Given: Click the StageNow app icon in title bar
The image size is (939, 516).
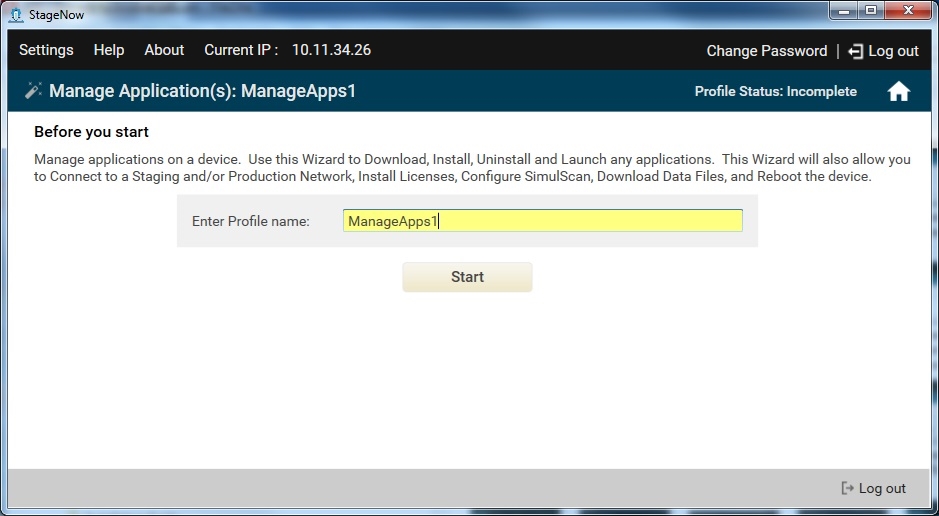Looking at the screenshot, I should (x=15, y=14).
